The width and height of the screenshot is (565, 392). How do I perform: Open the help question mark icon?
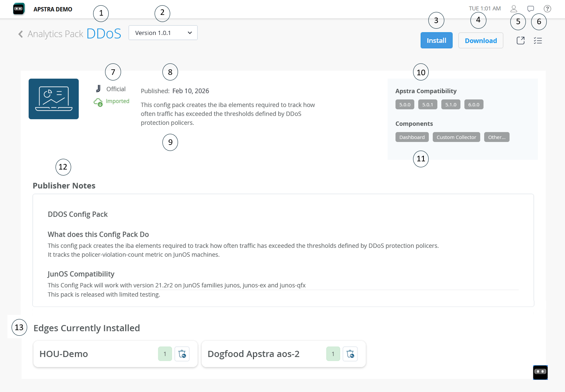click(547, 9)
